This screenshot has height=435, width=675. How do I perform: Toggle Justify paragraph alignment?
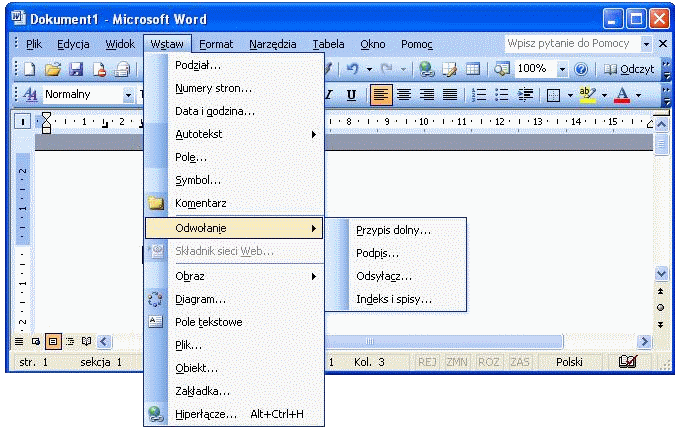click(x=450, y=94)
